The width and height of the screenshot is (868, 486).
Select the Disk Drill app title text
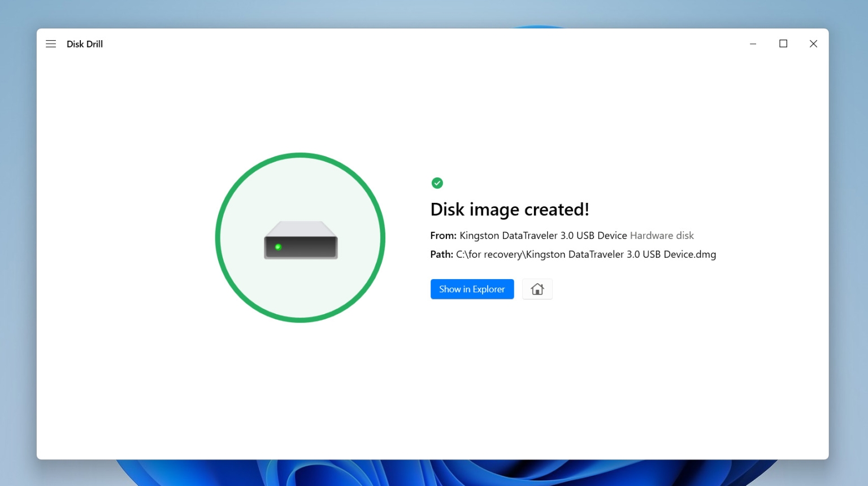pyautogui.click(x=84, y=44)
